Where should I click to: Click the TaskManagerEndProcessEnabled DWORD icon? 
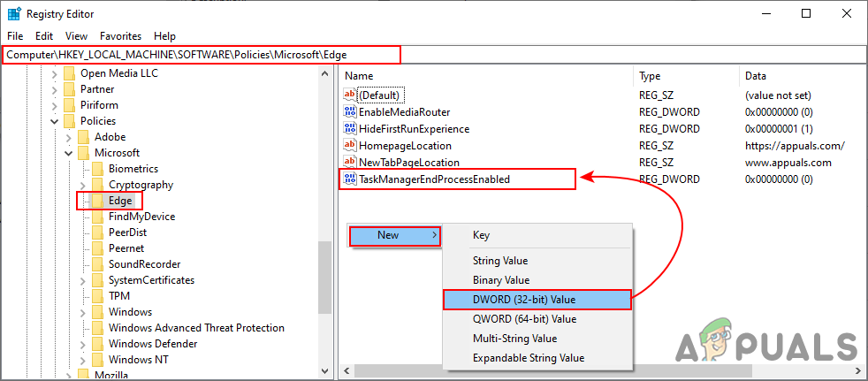[349, 179]
